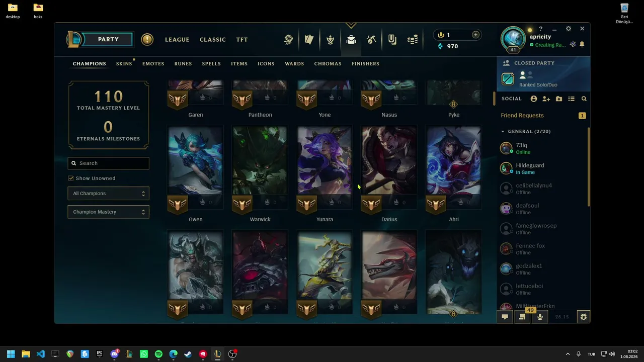Open the All Champions filter dropdown
Screen dimensions: 644x362
(x=108, y=194)
